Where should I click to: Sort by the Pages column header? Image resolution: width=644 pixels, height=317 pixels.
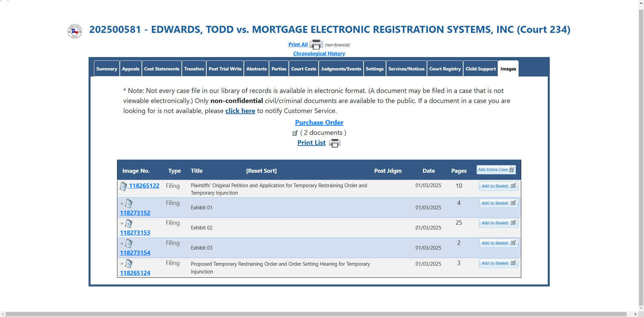459,171
